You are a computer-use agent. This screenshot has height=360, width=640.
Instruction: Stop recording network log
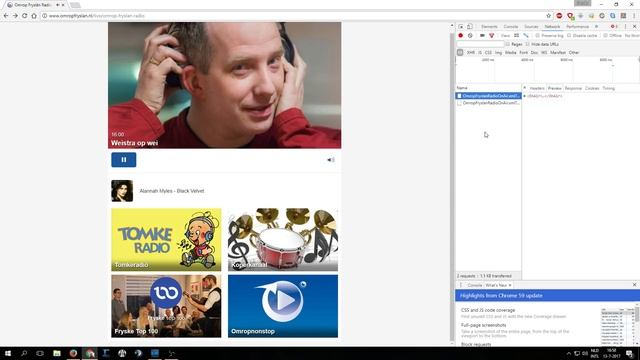pos(461,36)
